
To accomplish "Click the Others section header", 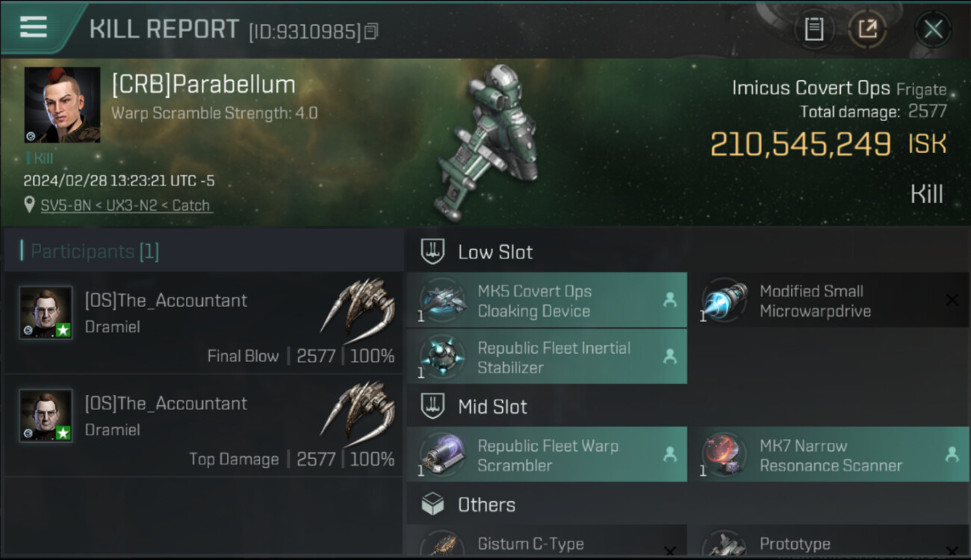I will click(x=485, y=505).
